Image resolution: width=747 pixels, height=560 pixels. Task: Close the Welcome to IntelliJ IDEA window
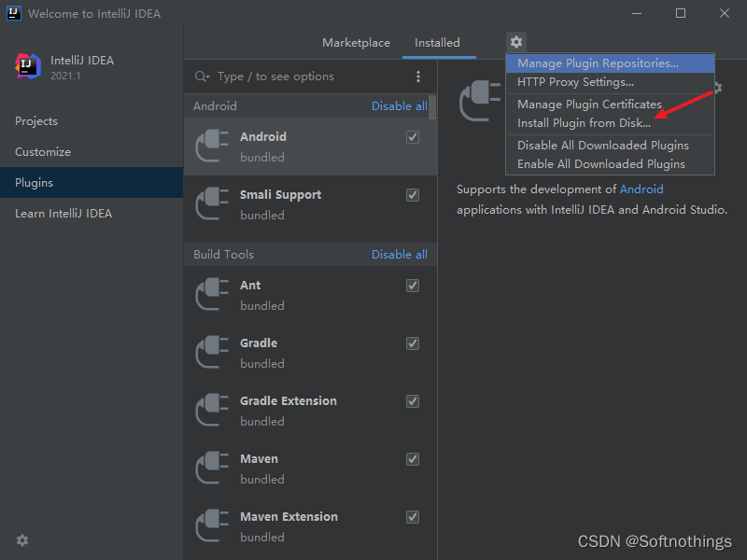coord(725,13)
